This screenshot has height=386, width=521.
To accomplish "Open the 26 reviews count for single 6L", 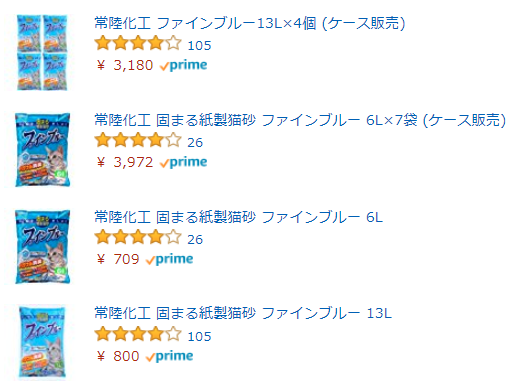I will [195, 240].
